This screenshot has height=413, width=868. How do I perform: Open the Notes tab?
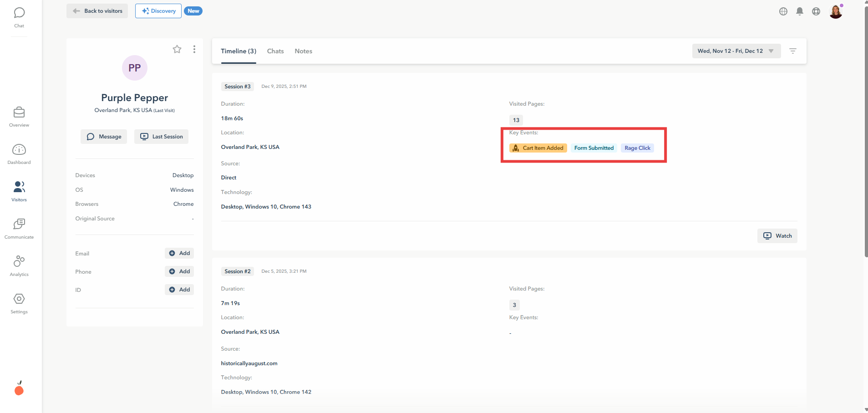coord(303,51)
